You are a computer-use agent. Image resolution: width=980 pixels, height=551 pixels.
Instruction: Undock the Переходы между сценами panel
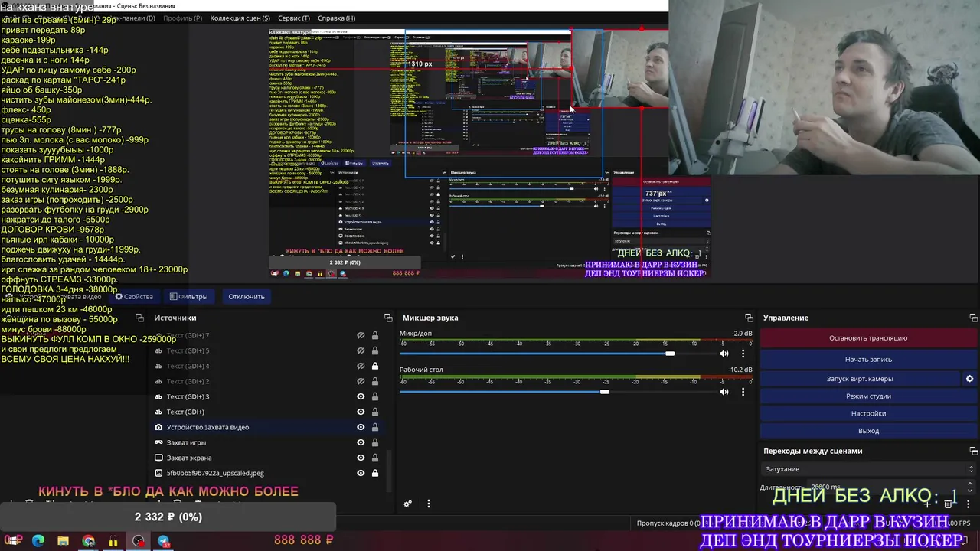(x=973, y=452)
